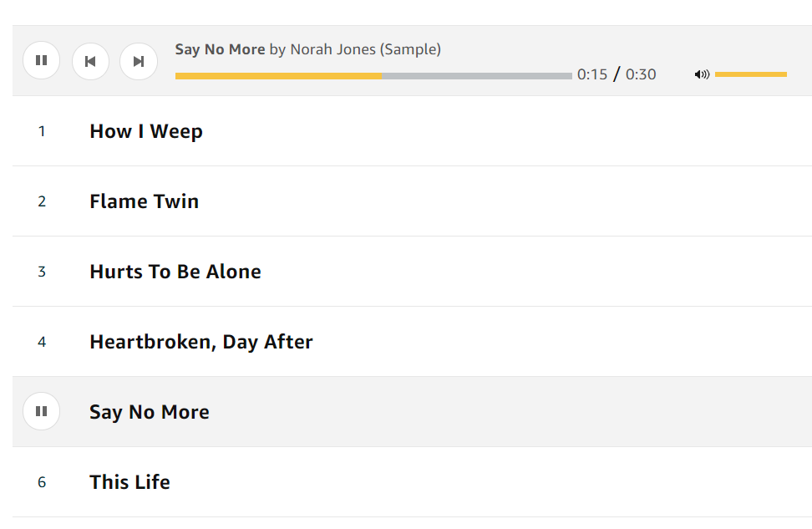Click track number 3
Screen dimensions: 812x529
coord(42,272)
